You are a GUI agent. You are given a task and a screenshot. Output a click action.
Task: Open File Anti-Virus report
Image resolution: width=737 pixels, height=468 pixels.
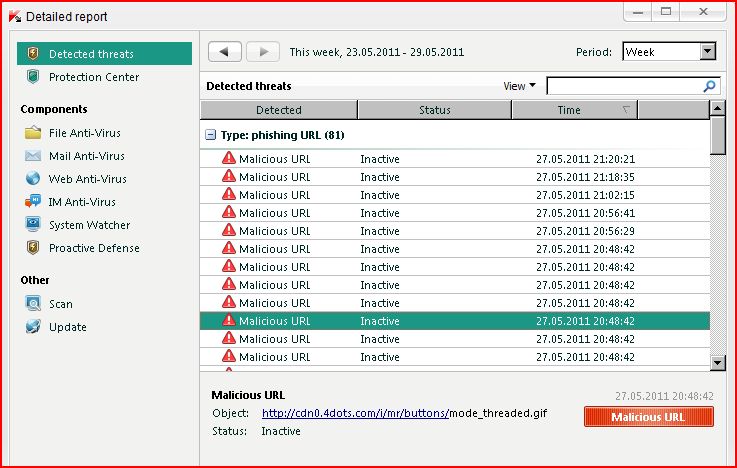(x=85, y=133)
